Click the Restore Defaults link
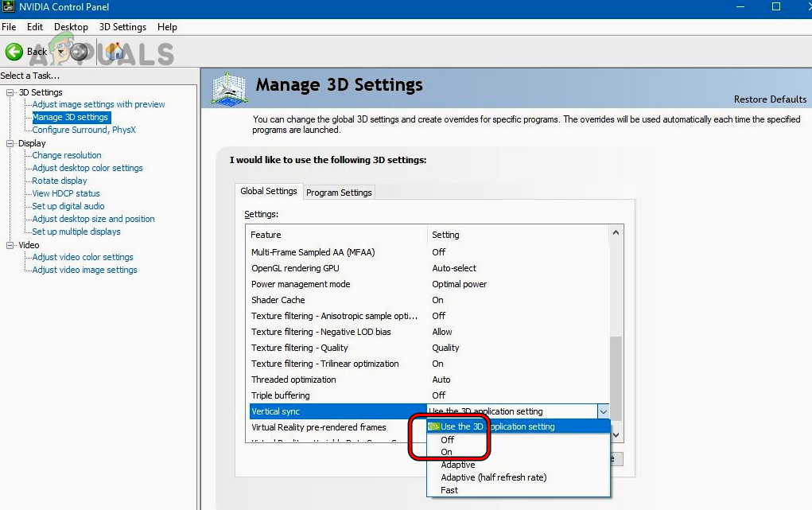Screen dimensions: 812x510 pos(769,99)
